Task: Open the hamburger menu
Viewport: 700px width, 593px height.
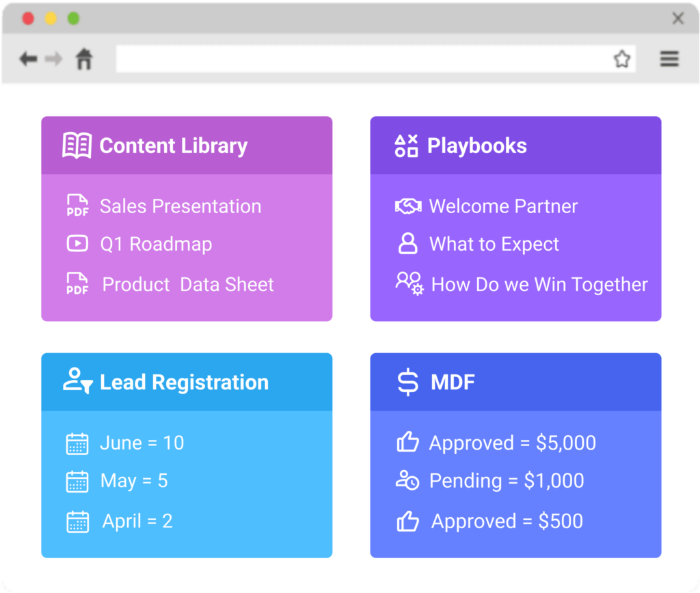Action: 669,59
